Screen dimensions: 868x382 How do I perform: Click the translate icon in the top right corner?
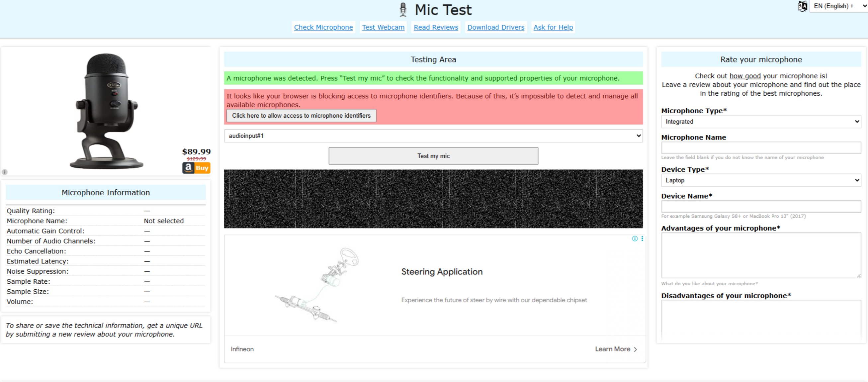(803, 6)
